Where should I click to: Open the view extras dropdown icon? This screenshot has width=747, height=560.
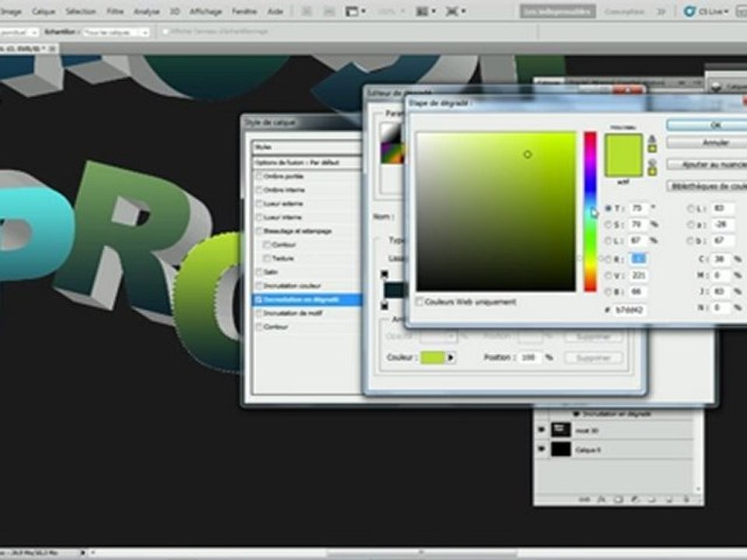(355, 12)
